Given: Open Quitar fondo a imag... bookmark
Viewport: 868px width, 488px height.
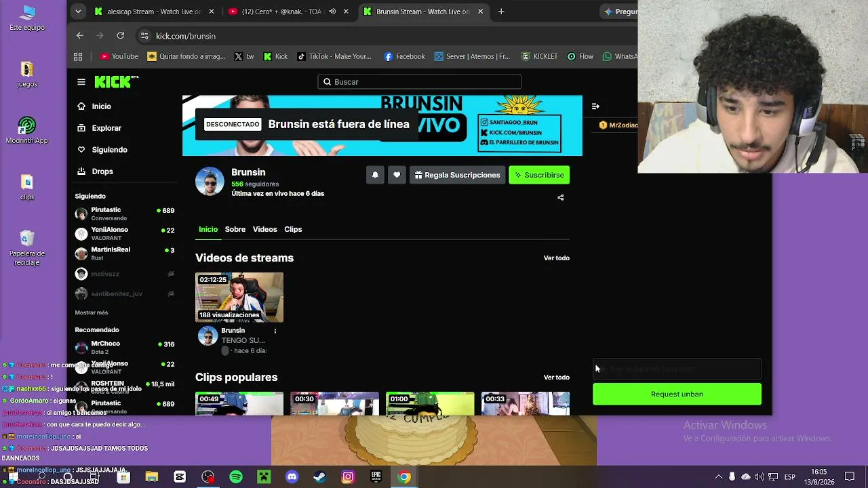Looking at the screenshot, I should pos(186,57).
